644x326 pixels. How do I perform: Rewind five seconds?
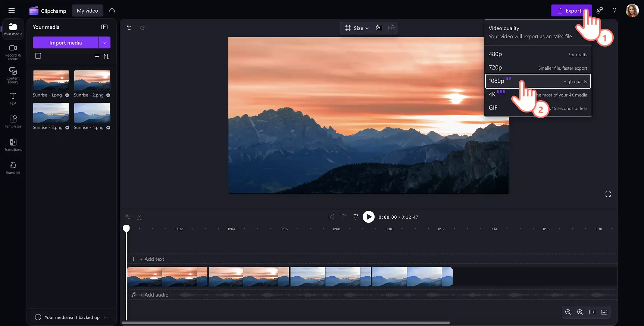[343, 217]
